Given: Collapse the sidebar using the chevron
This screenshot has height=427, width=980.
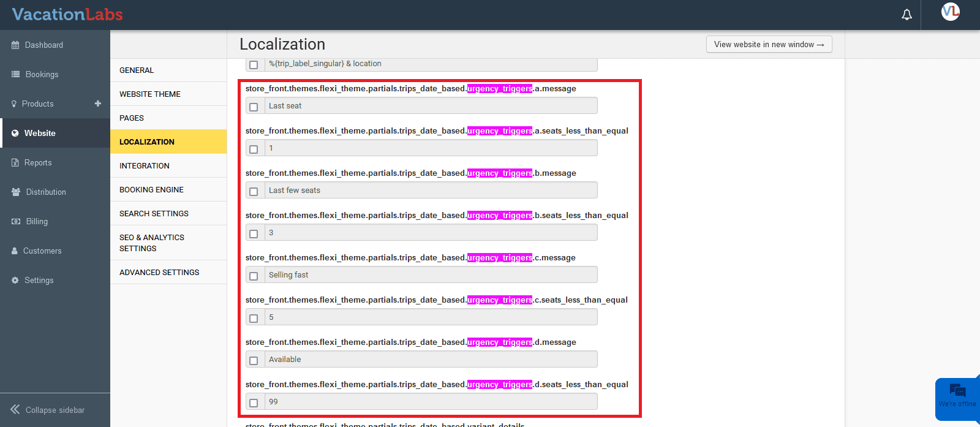Looking at the screenshot, I should point(15,410).
